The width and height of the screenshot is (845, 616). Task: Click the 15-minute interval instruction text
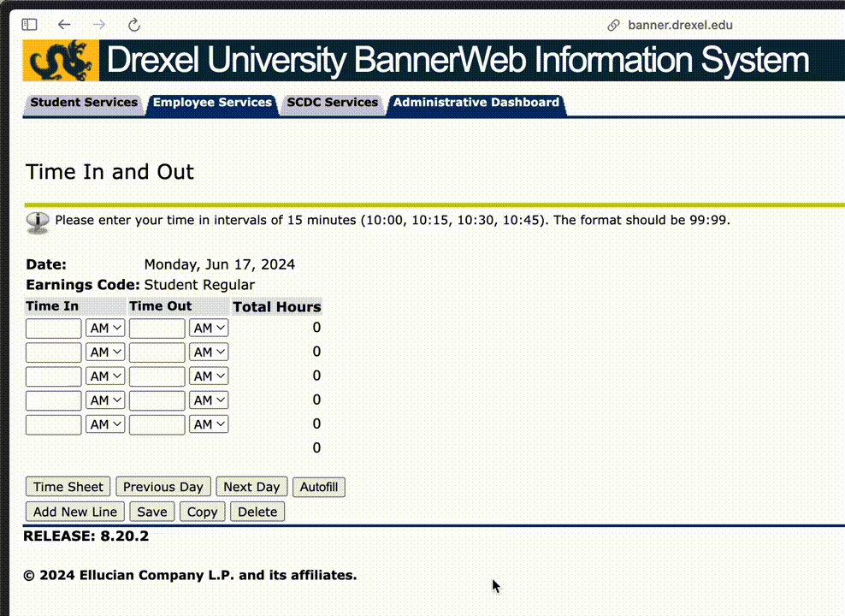393,220
